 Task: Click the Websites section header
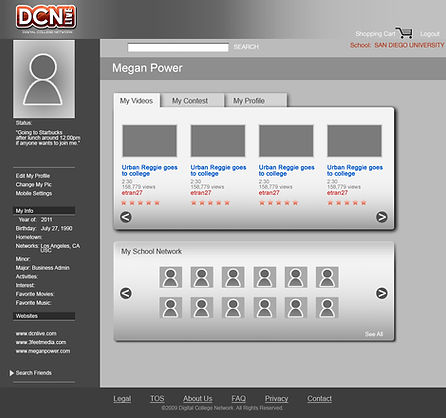coord(44,316)
